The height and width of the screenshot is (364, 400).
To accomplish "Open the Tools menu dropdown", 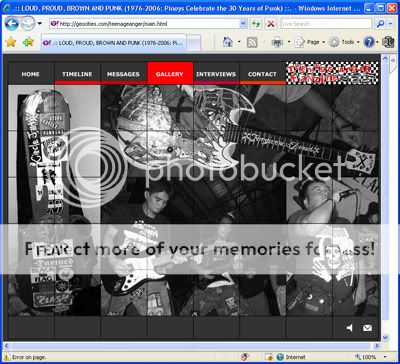I will (344, 42).
